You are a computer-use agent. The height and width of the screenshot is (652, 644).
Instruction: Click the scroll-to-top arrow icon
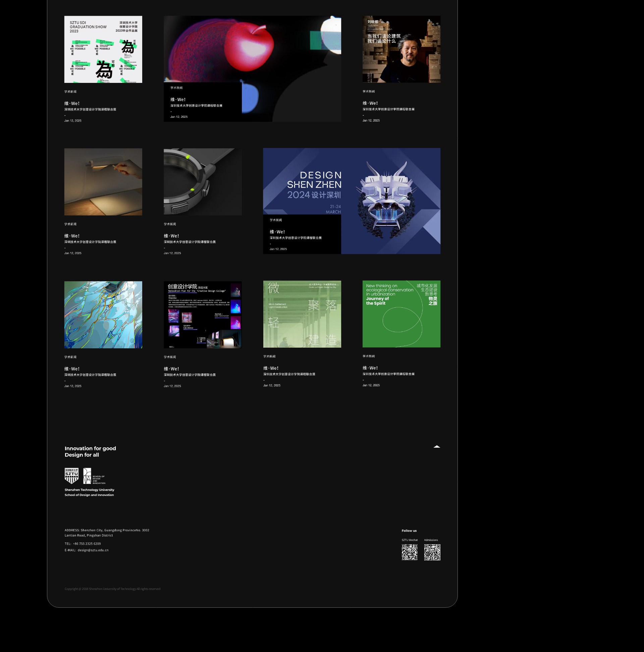pyautogui.click(x=436, y=447)
